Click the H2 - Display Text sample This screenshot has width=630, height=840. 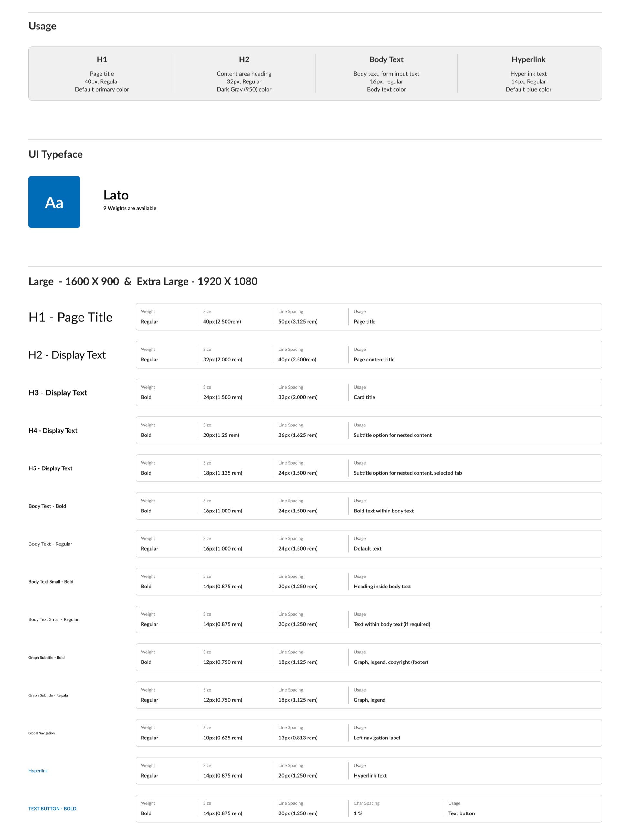(x=67, y=355)
